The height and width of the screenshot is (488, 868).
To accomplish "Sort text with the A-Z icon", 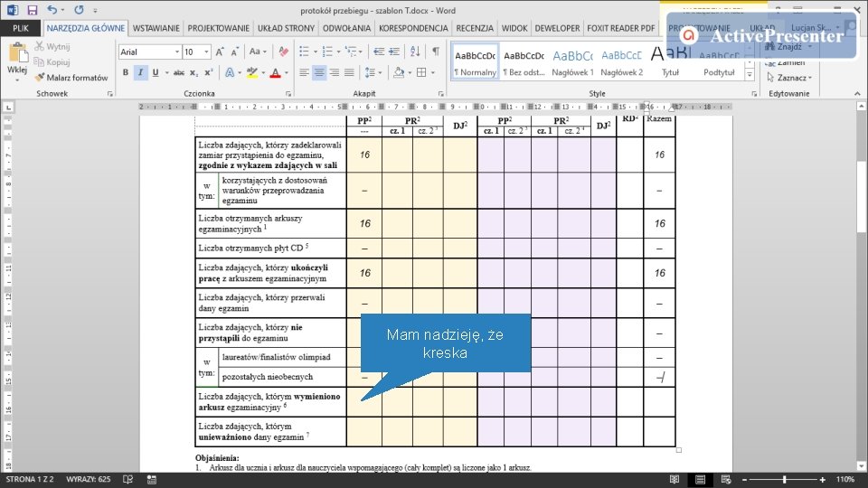I will [415, 52].
